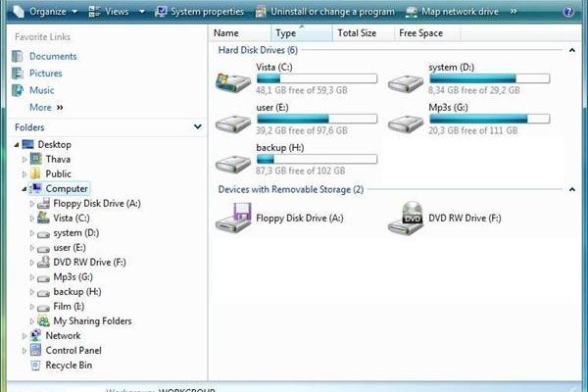The height and width of the screenshot is (392, 588).
Task: Click the '20,3 GB free of 111 GB' text
Action: point(473,130)
